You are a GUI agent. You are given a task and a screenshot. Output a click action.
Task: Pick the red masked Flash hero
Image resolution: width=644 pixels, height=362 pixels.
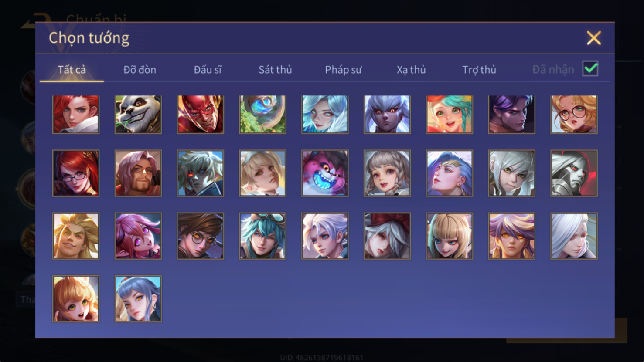pos(201,115)
